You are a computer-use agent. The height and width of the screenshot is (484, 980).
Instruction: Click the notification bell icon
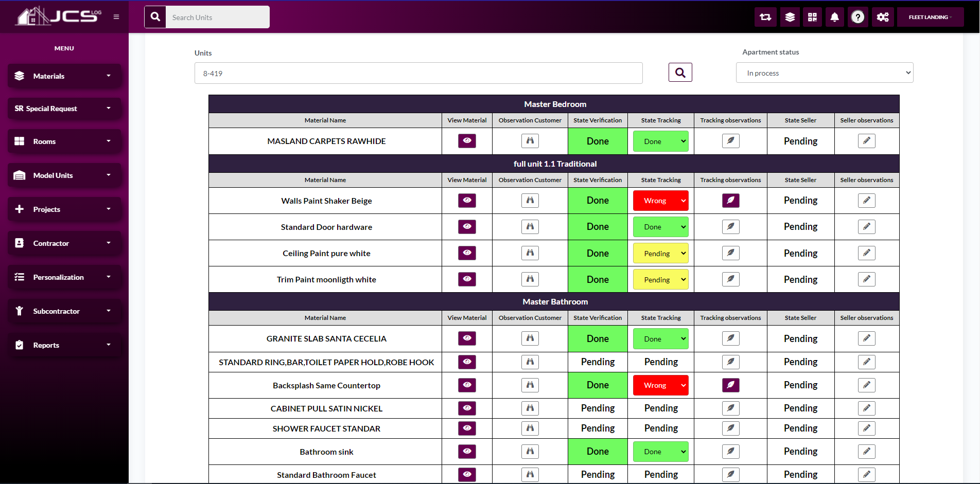point(834,17)
